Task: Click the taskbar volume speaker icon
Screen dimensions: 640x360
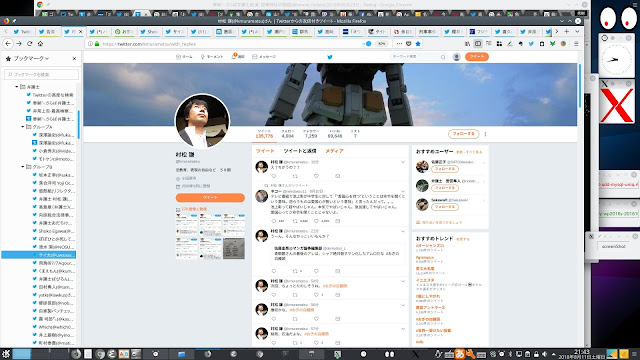Action: click(544, 354)
